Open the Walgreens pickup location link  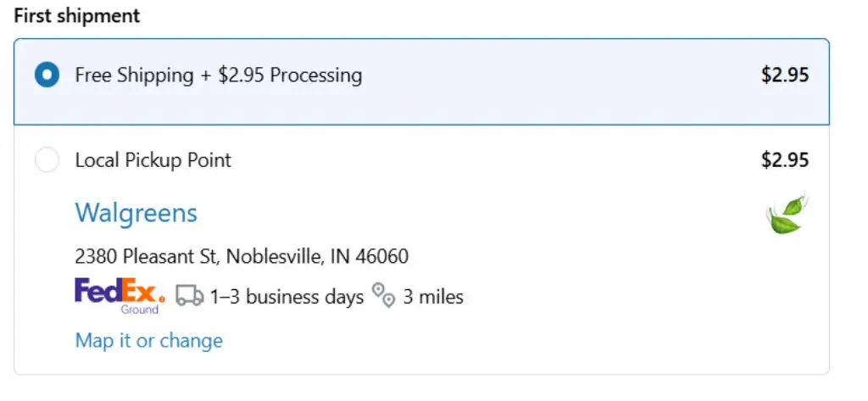(x=136, y=214)
